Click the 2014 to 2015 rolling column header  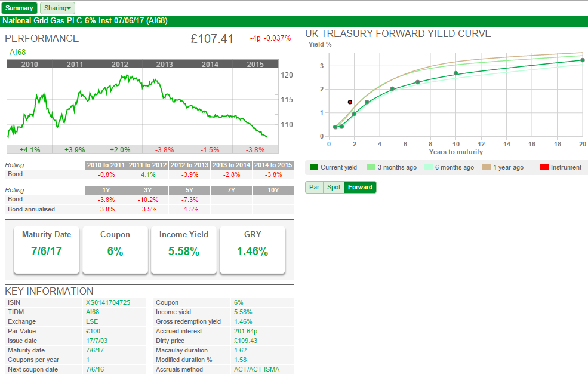click(273, 165)
